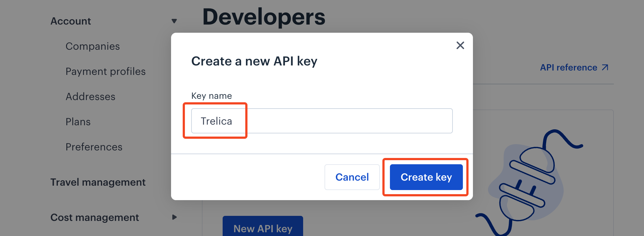Viewport: 644px width, 236px height.
Task: Navigate to Preferences
Action: click(94, 147)
